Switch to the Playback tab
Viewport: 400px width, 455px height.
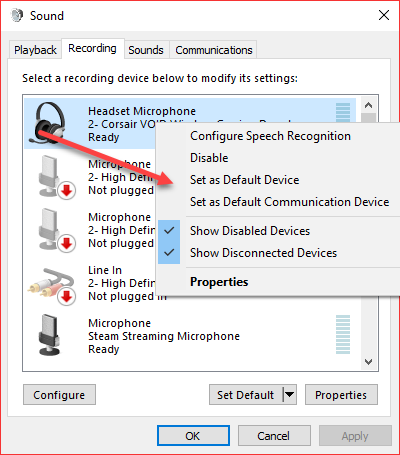[x=35, y=50]
